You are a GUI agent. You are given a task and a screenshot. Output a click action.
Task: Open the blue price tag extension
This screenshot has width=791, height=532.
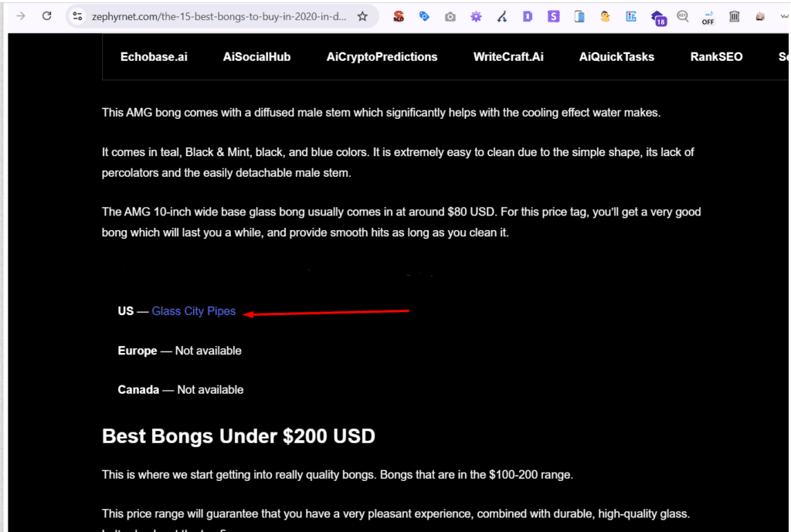(x=424, y=16)
